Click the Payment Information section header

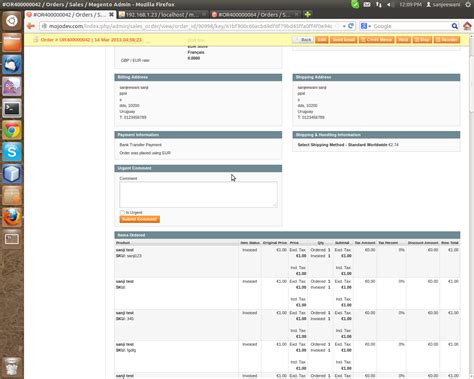(x=198, y=135)
